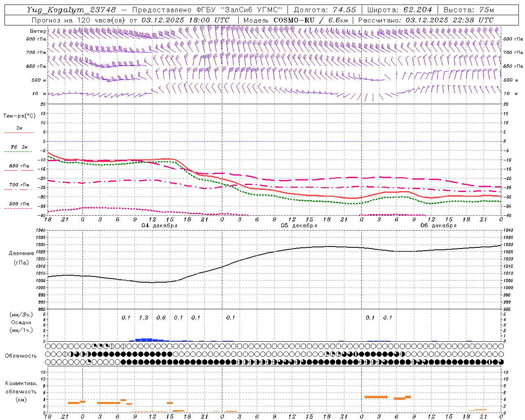Click the Рассчитано: 03.12.2025 22:38 UTC text
The image size is (525, 420).
pyautogui.click(x=426, y=20)
